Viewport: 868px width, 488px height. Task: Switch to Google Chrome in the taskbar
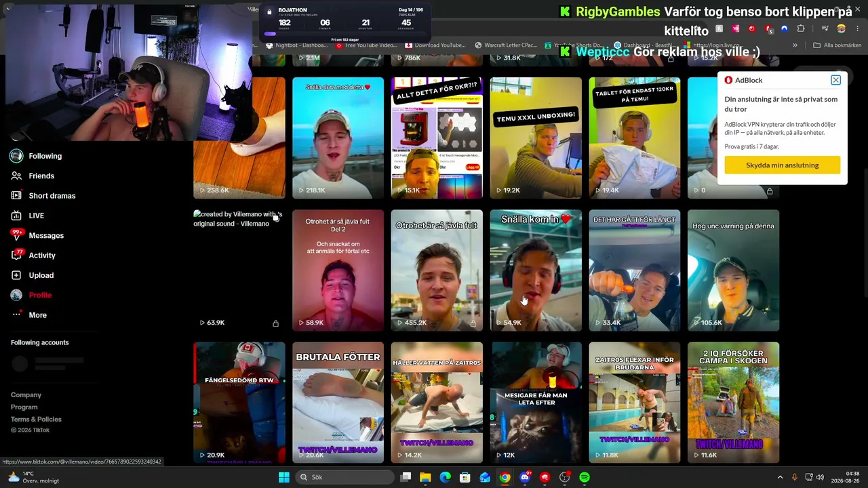(505, 477)
